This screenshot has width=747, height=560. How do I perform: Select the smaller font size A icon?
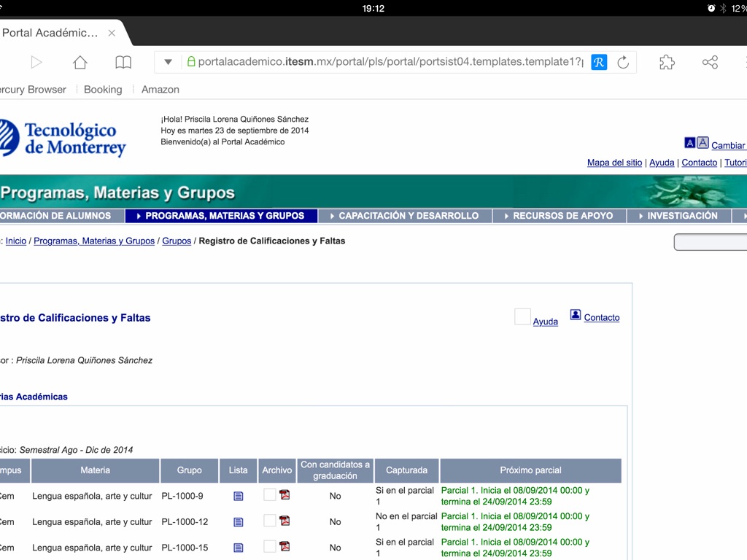[x=689, y=143]
